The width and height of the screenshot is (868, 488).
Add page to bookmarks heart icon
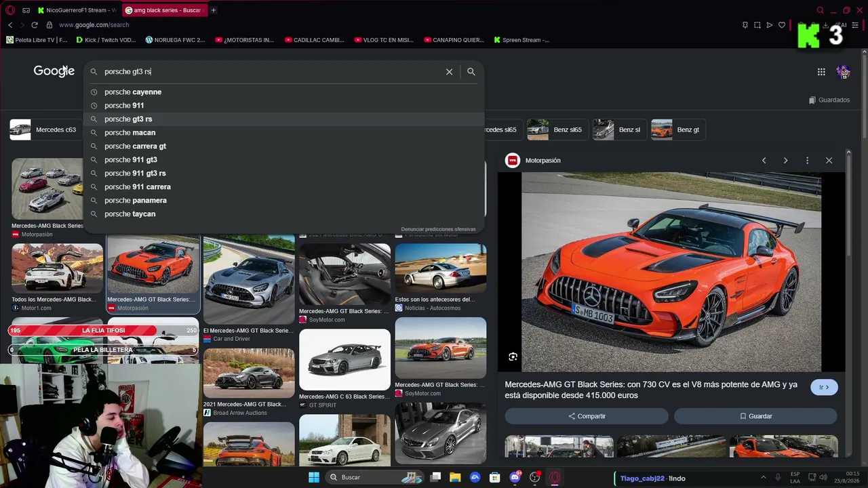point(781,25)
